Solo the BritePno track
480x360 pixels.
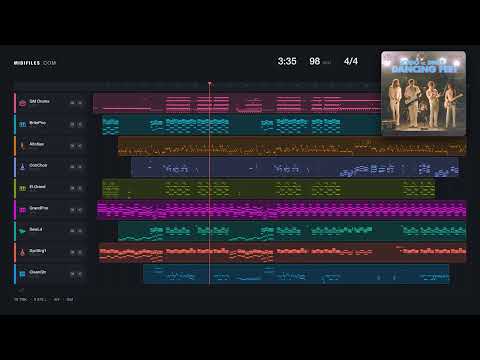(80, 124)
